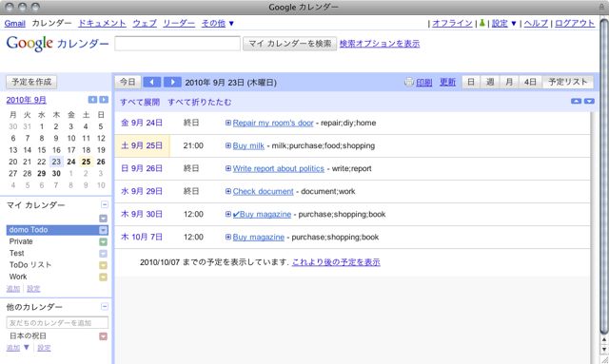Open Gmail from the top navigation
609x364 pixels.
(x=15, y=23)
